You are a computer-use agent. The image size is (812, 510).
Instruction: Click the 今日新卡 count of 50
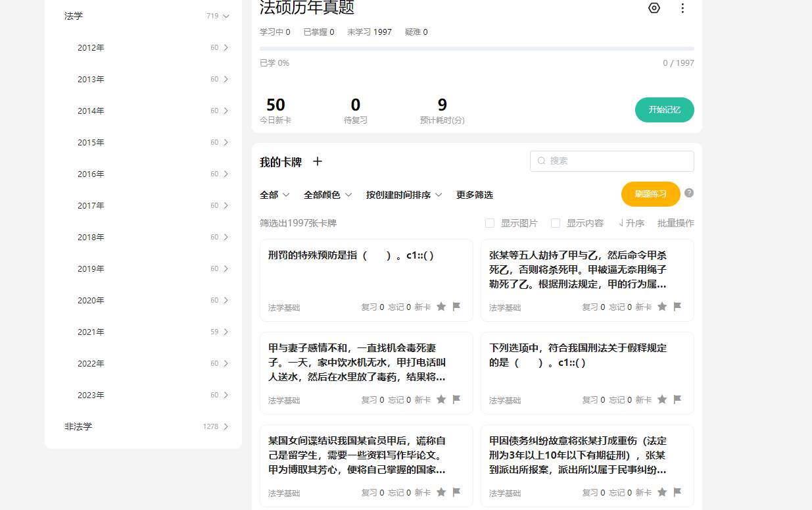[x=275, y=105]
